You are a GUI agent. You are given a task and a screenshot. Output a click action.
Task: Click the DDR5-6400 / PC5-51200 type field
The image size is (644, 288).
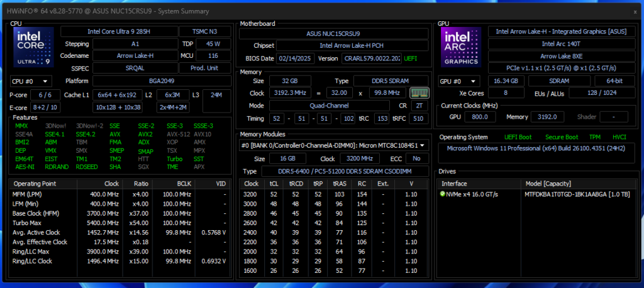[345, 171]
